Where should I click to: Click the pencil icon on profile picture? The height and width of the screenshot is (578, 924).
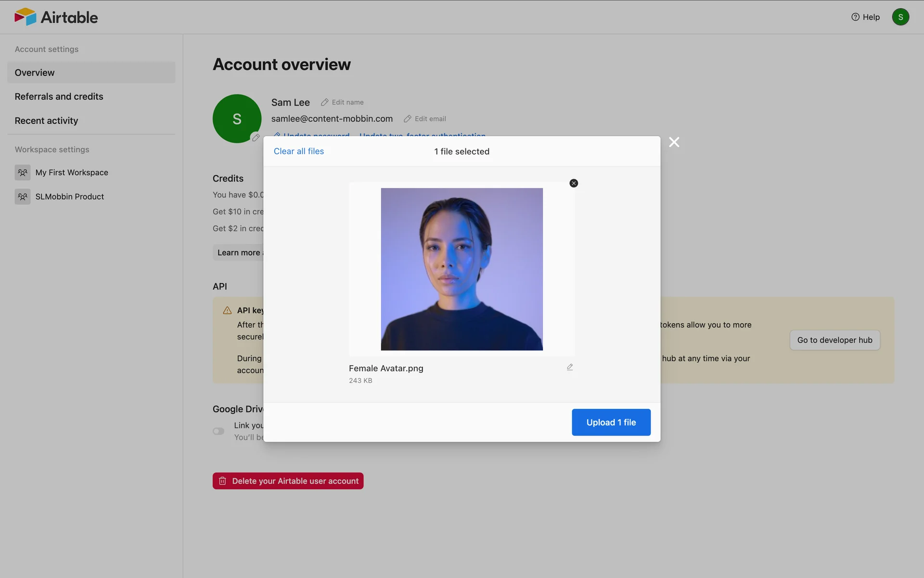click(256, 138)
